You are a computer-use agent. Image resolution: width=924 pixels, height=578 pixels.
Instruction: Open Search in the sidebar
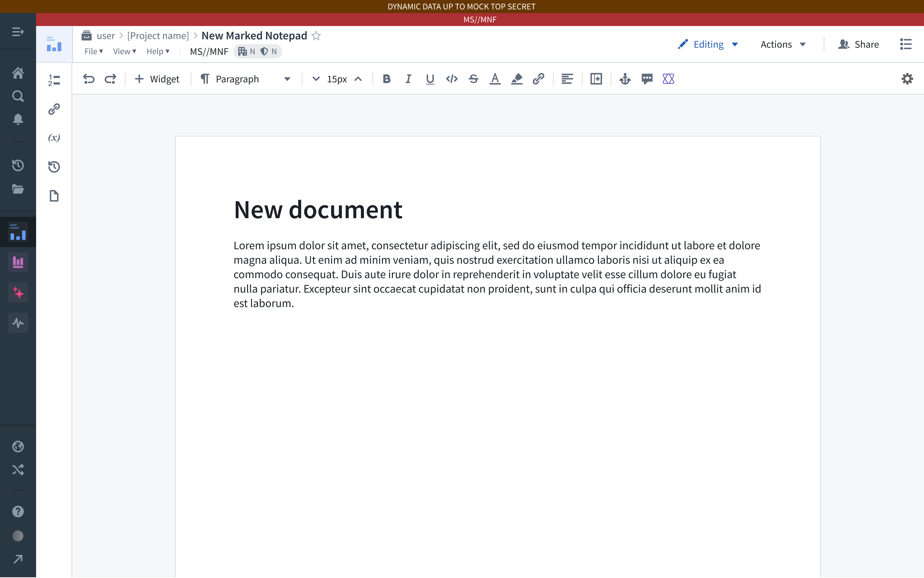point(18,96)
